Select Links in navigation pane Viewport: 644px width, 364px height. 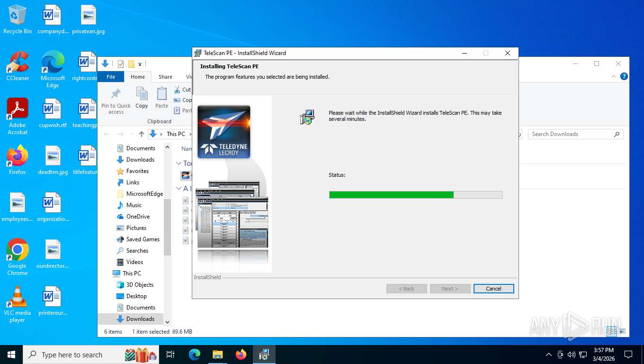point(133,182)
